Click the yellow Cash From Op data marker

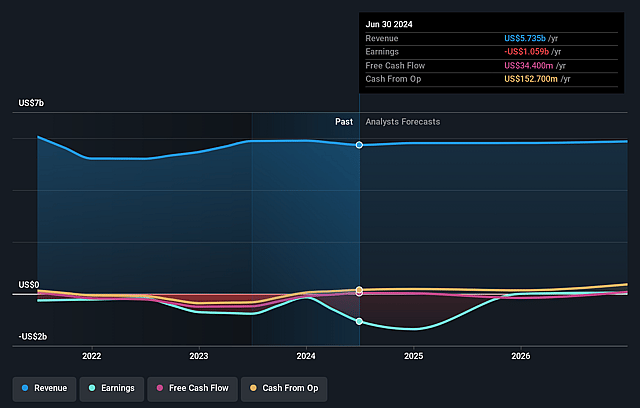[x=359, y=290]
